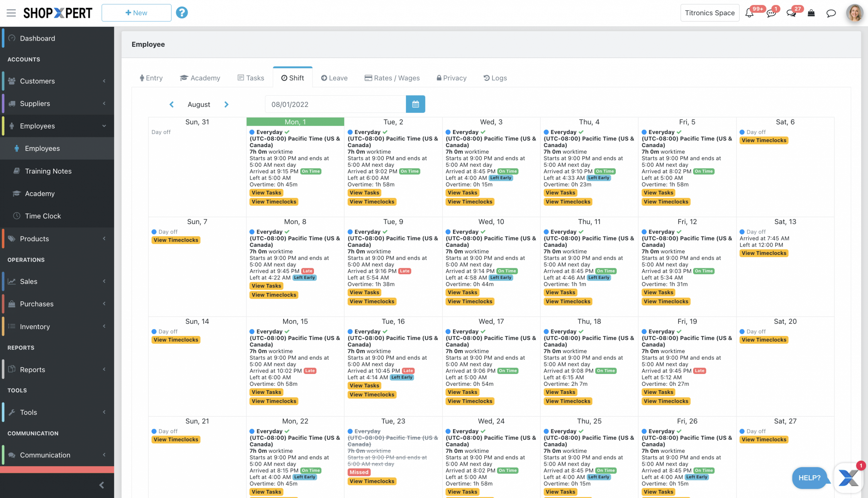Open the shopping bag icon in header

811,13
